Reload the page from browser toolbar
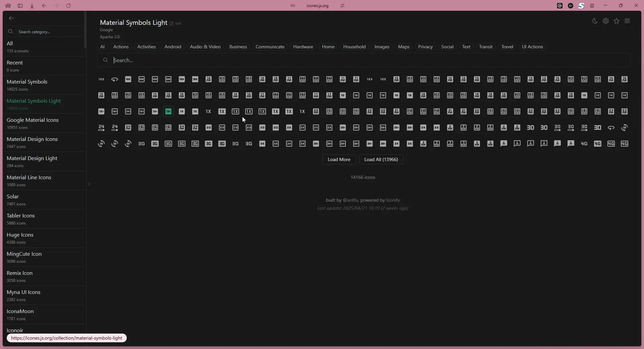This screenshot has height=349, width=644. pos(69,6)
